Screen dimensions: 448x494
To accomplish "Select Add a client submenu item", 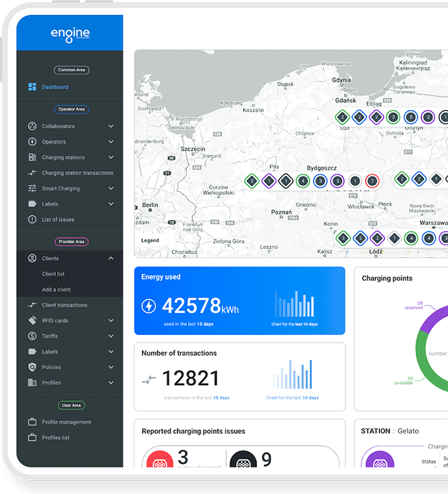I will (56, 290).
